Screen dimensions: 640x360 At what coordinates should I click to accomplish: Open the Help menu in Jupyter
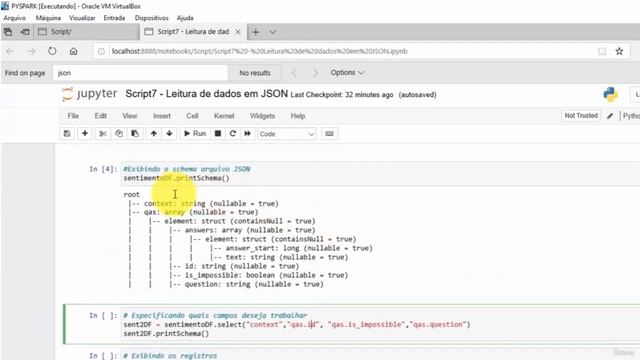(298, 116)
